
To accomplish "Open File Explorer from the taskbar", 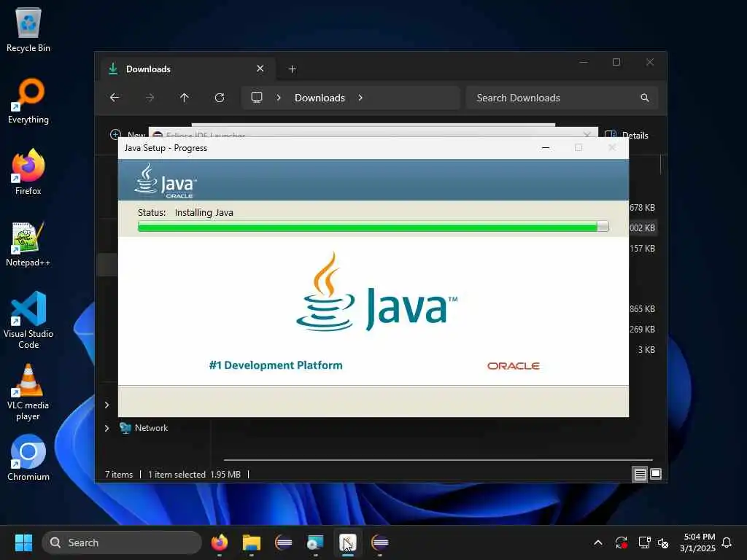I will pos(252,542).
